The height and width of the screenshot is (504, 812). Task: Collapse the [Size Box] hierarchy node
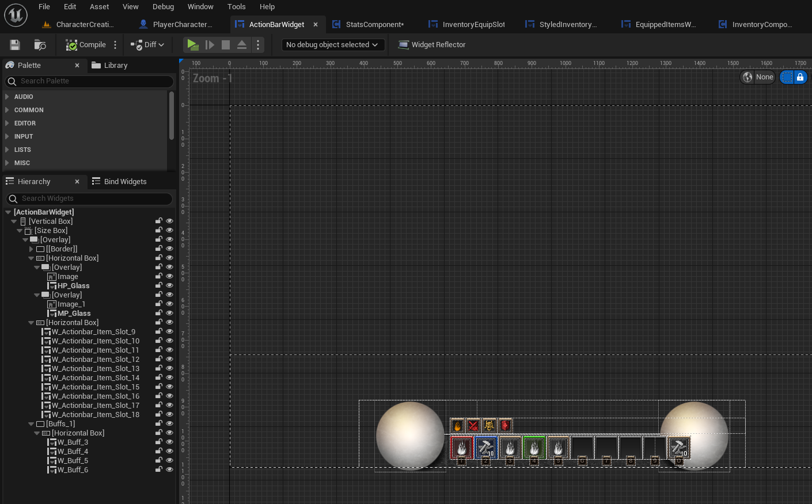click(x=20, y=231)
